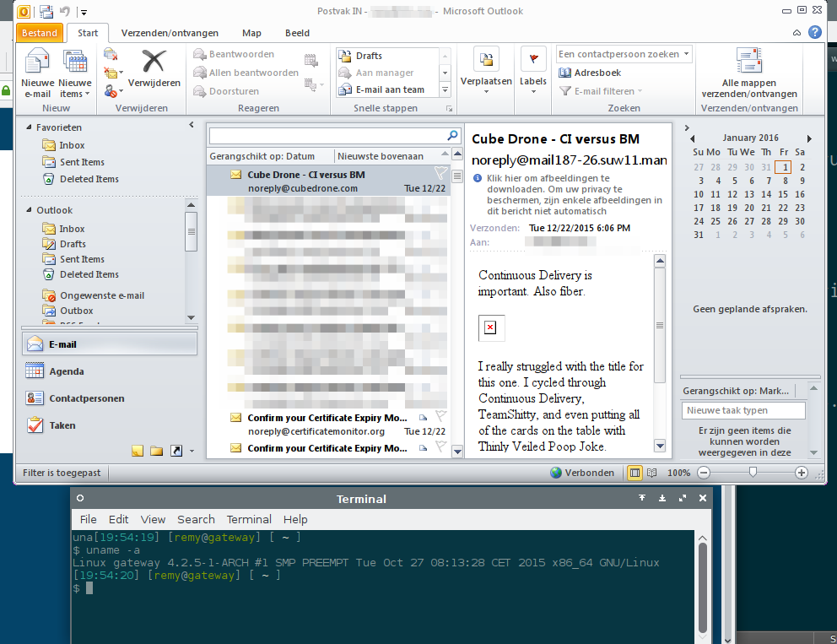Collapse the To-Do bar arrow
Image resolution: width=837 pixels, height=644 pixels.
687,128
